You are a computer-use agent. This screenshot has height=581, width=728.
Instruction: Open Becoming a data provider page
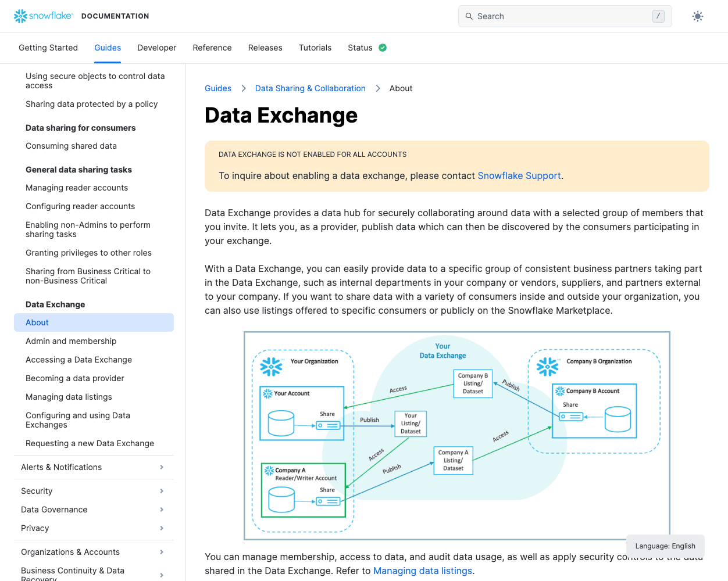coord(75,378)
